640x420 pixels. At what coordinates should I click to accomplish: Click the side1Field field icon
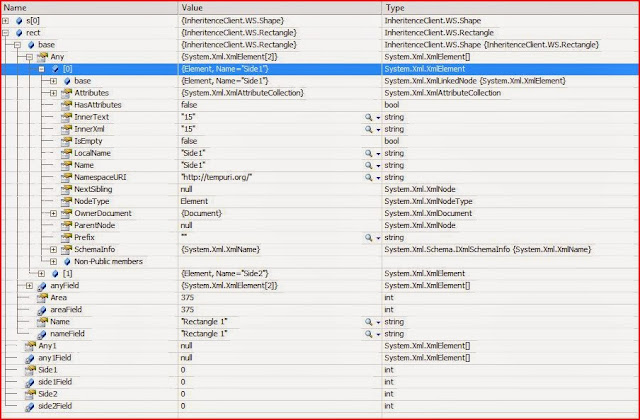pos(30,382)
